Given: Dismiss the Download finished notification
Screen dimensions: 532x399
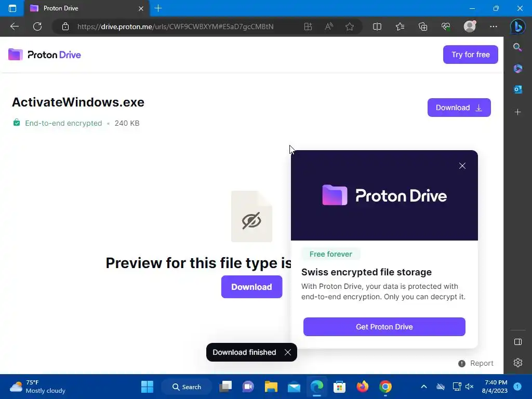Looking at the screenshot, I should point(288,352).
